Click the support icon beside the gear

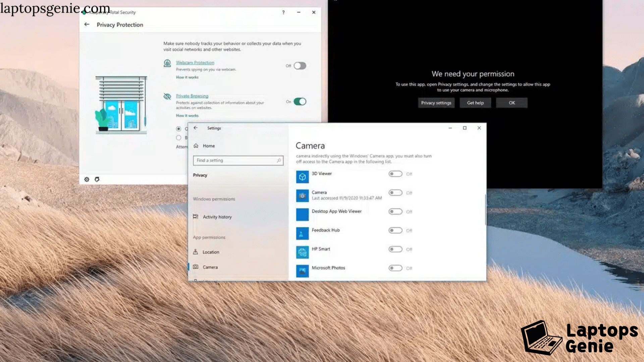tap(97, 179)
